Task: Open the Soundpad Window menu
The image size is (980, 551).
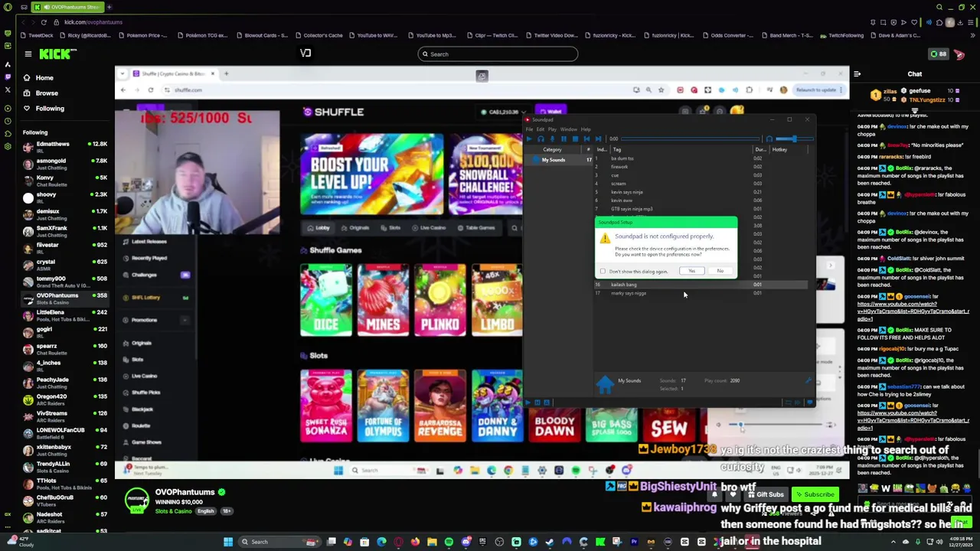Action: click(x=569, y=129)
